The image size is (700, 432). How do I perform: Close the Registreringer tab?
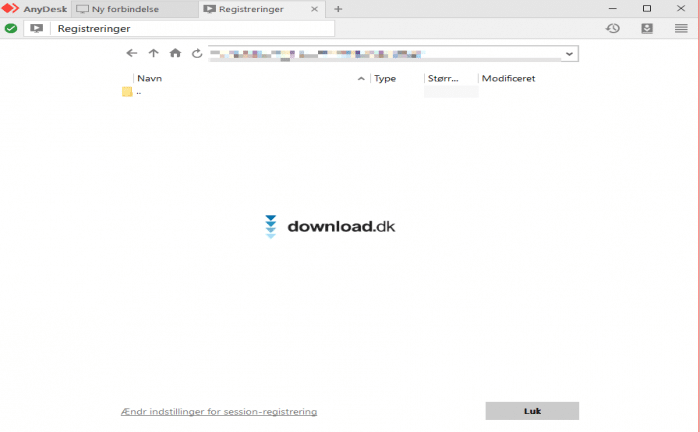pyautogui.click(x=314, y=9)
